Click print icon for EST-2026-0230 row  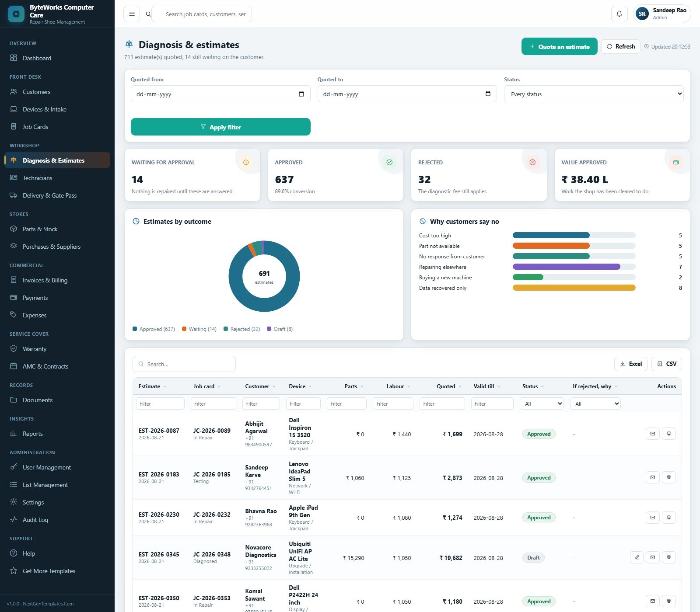point(668,518)
